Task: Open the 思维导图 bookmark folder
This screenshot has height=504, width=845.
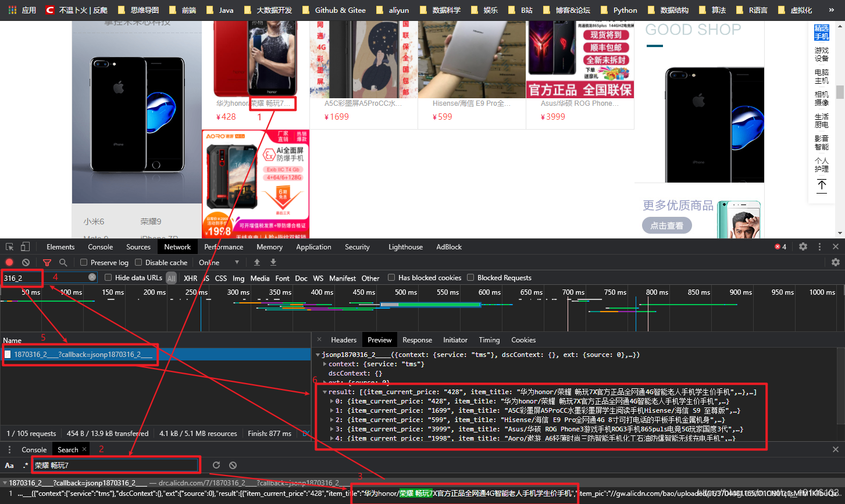Action: click(138, 10)
